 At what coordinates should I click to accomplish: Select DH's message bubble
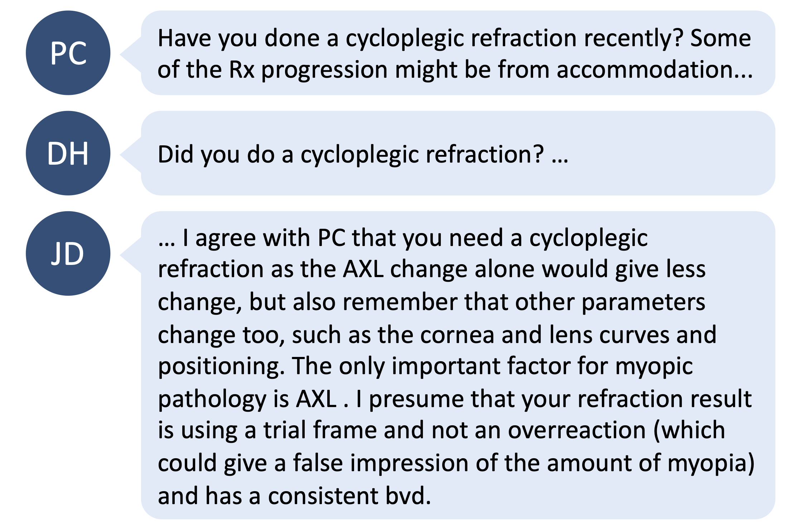458,153
